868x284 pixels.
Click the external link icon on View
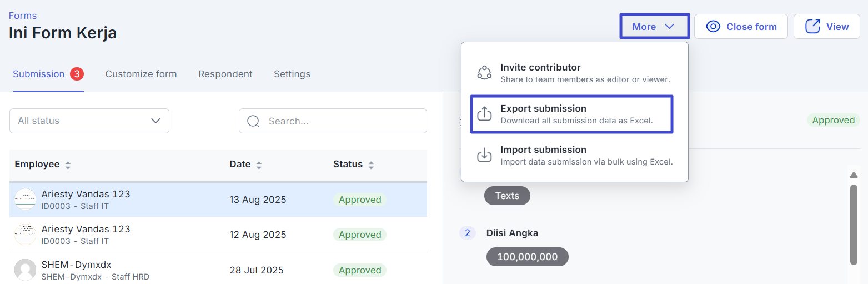point(812,27)
